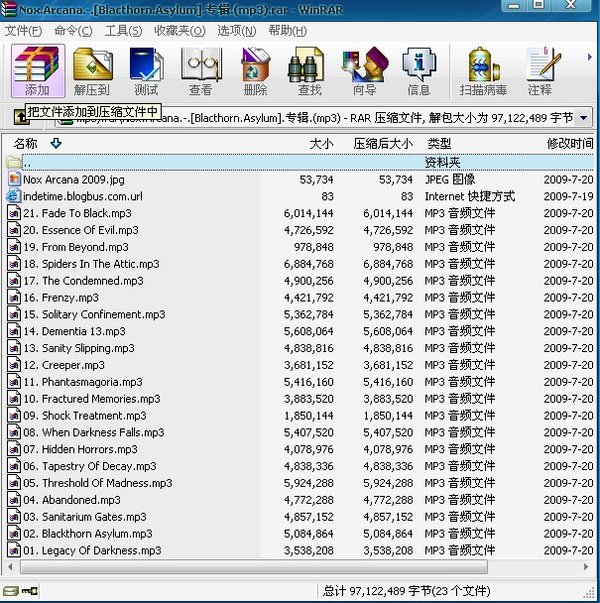This screenshot has height=603, width=600.
Task: Sort by the 类型 column header
Action: pos(439,144)
